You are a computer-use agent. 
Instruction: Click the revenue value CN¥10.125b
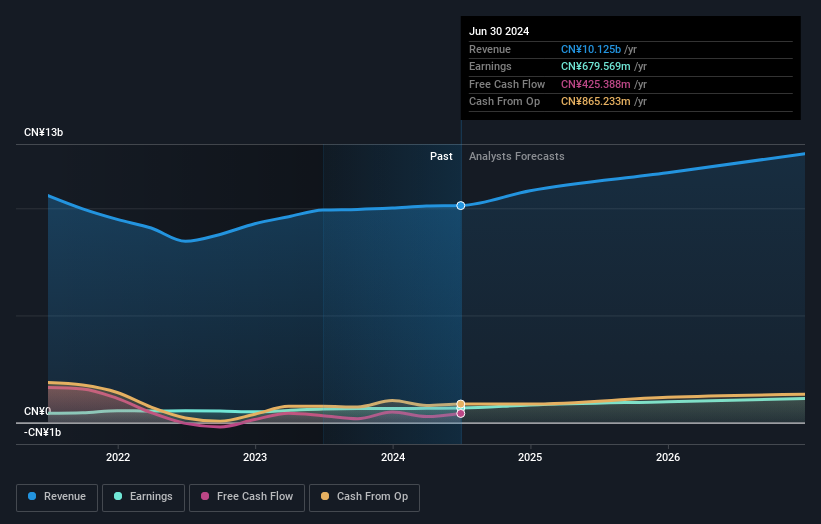pos(591,49)
